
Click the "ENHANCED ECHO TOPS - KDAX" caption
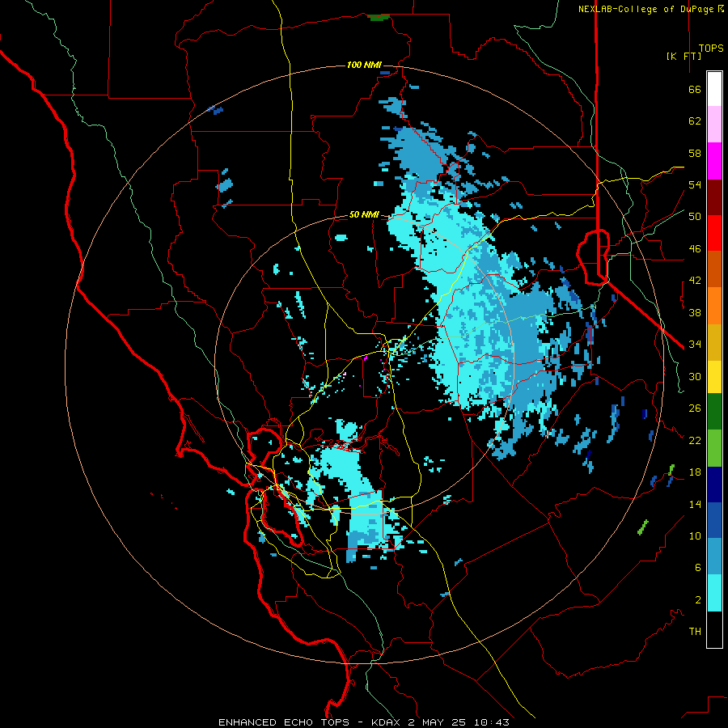pyautogui.click(x=309, y=722)
